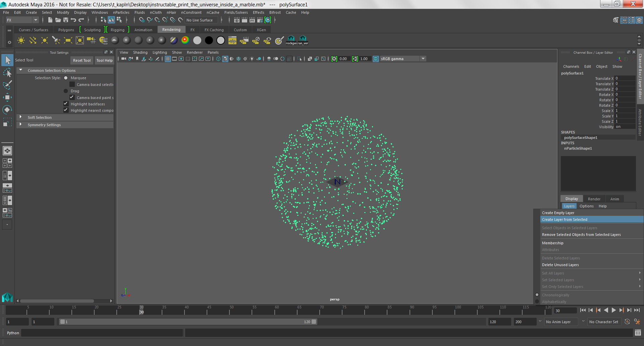Screen dimensions: 644x346
Task: Select the Rotate tool in the toolbox
Action: [7, 110]
